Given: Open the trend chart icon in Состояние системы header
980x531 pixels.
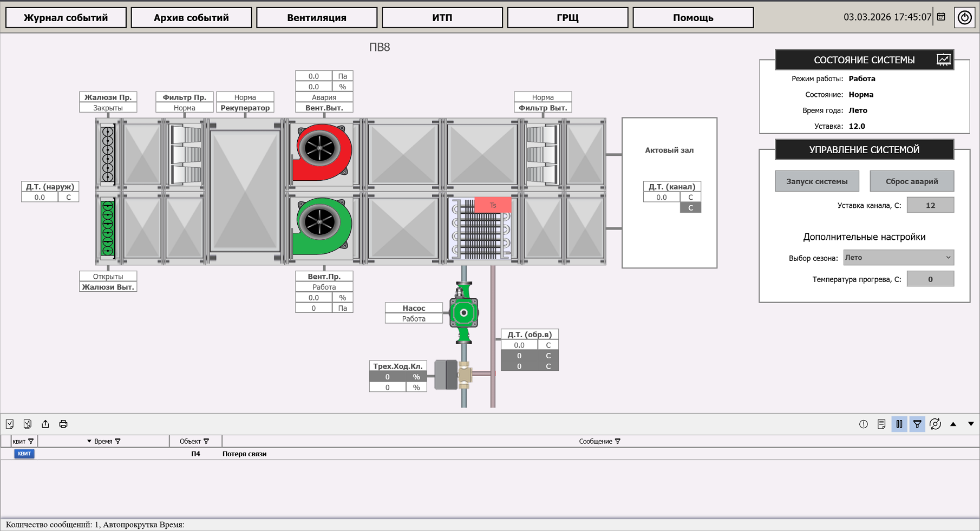Looking at the screenshot, I should (943, 60).
